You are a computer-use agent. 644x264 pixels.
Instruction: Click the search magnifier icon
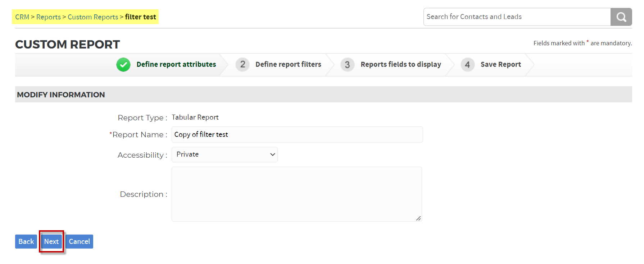pyautogui.click(x=621, y=17)
